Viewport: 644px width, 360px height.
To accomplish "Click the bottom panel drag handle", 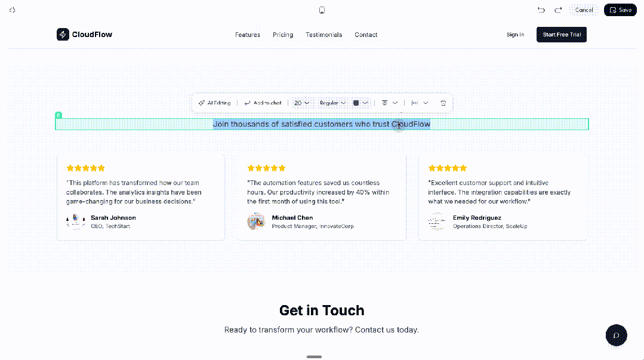I will point(314,356).
